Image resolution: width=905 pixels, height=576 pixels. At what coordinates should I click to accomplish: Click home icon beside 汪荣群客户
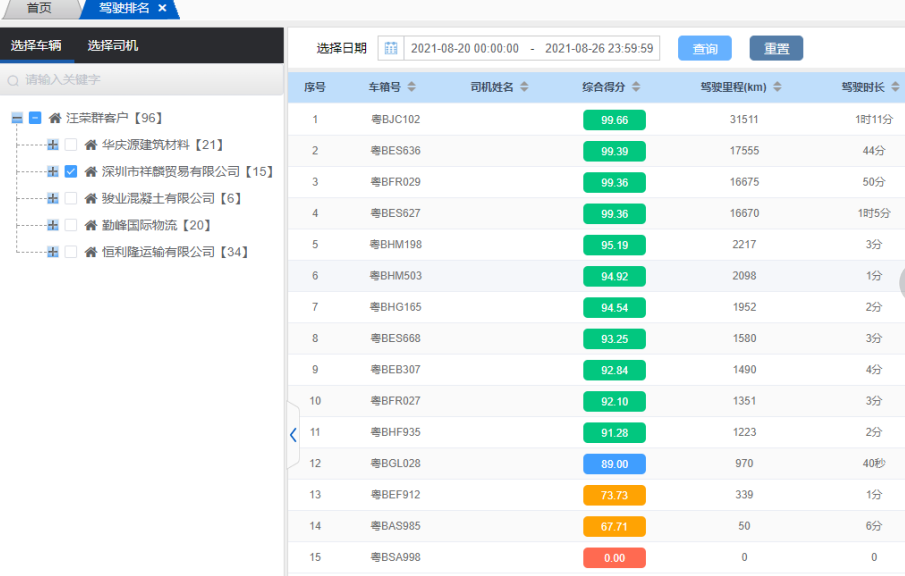pos(55,118)
